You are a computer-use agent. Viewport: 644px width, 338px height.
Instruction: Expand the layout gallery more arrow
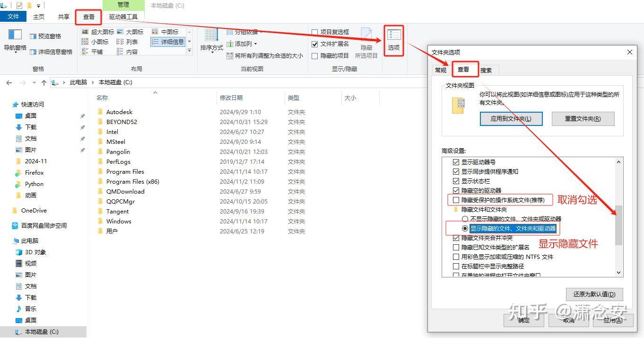click(190, 50)
